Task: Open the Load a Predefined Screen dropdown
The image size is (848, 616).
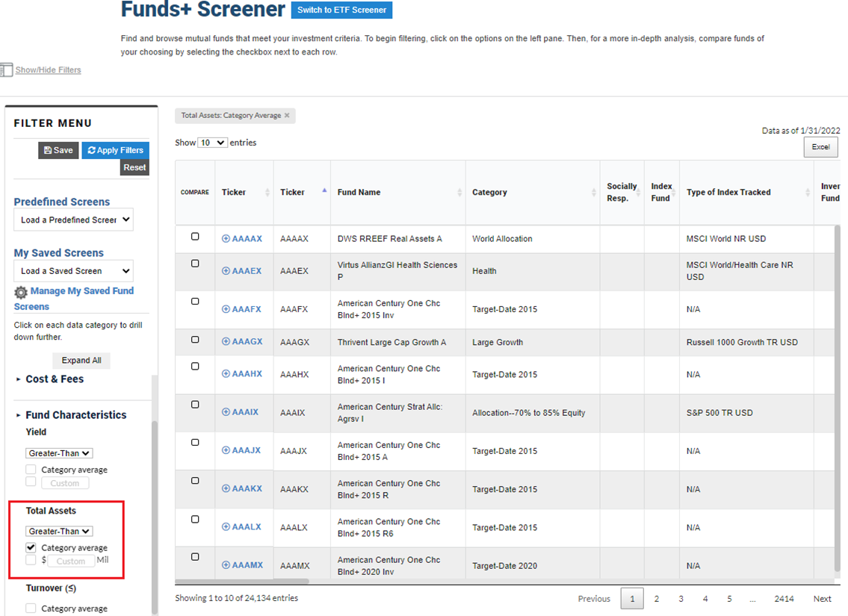Action: (x=73, y=220)
